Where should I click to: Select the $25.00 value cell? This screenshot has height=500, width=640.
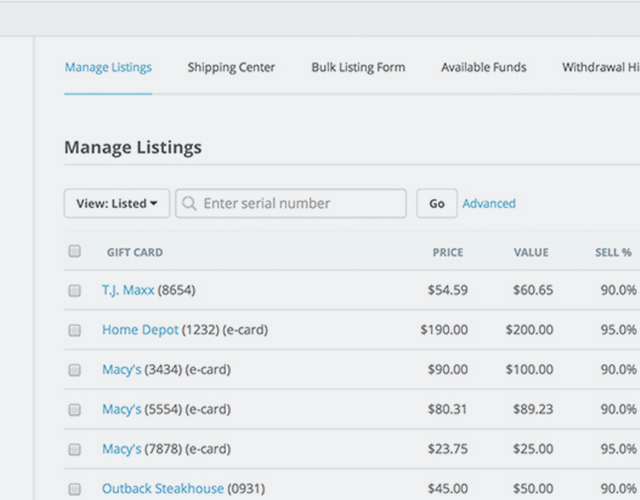click(x=533, y=449)
